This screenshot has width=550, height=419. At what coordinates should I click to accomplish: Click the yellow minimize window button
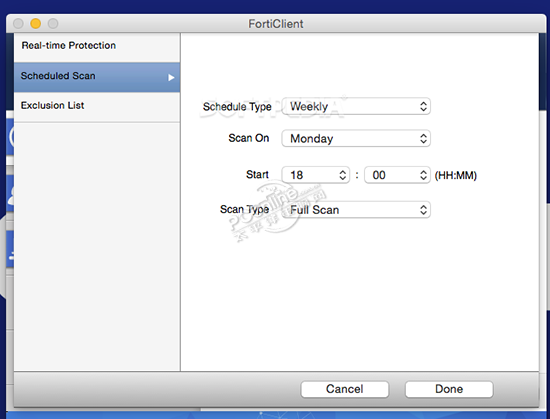pos(35,23)
